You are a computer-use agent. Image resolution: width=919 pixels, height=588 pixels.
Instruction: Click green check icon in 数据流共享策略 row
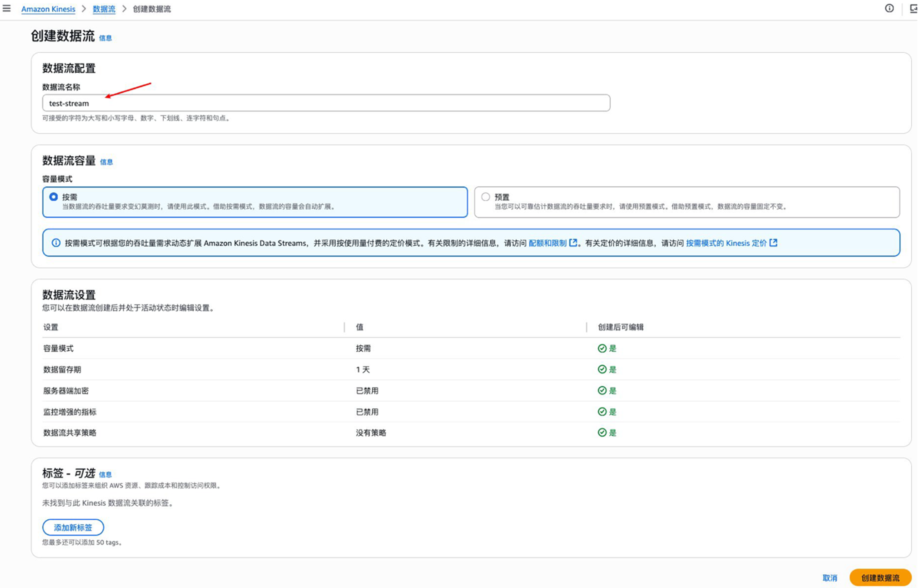tap(602, 433)
